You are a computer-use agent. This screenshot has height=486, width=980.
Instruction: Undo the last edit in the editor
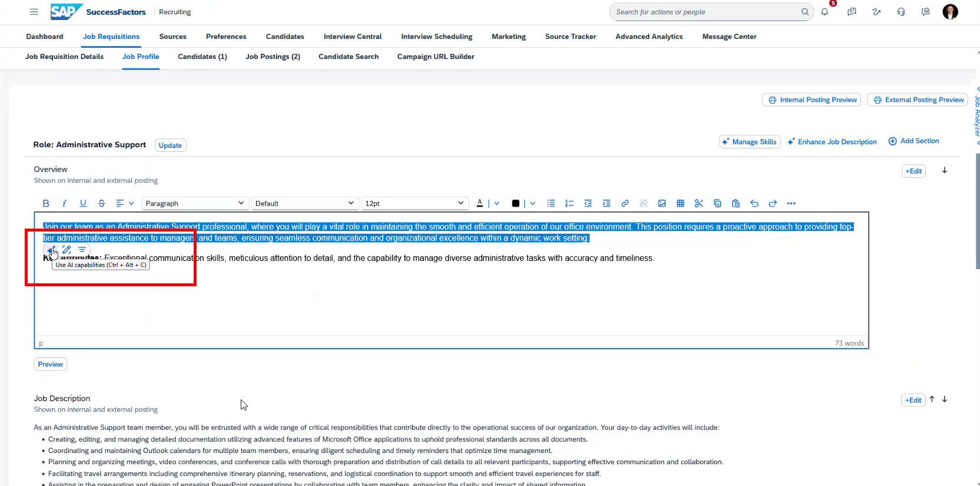click(754, 203)
